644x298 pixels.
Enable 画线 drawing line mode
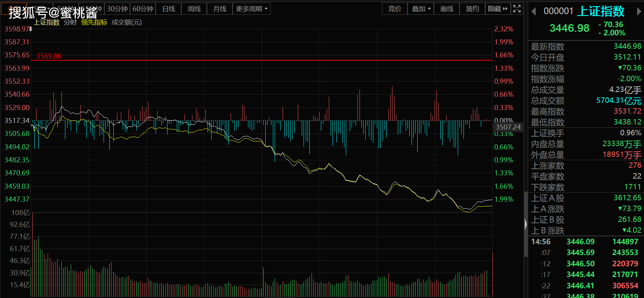click(447, 9)
